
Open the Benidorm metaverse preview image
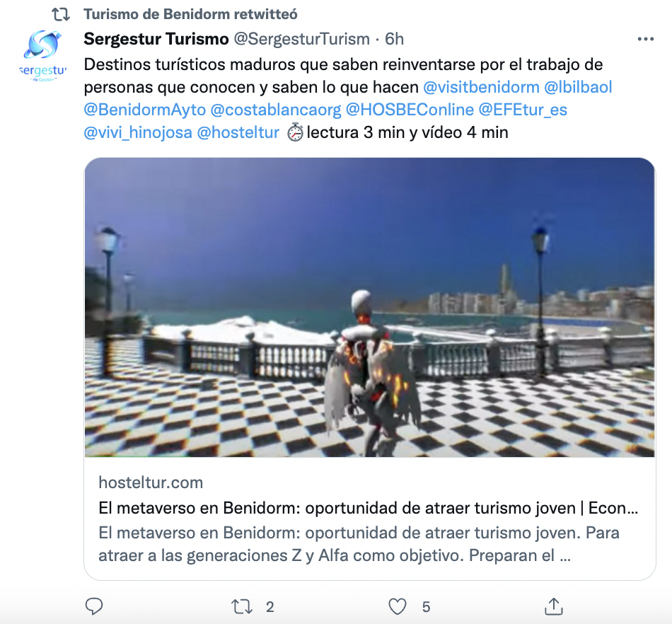pyautogui.click(x=369, y=307)
